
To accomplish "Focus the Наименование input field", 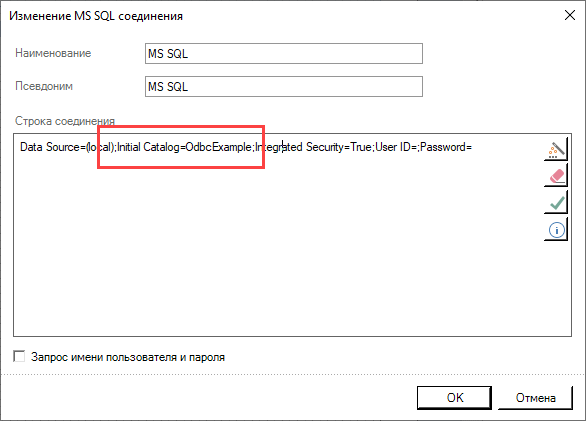I will tap(284, 53).
